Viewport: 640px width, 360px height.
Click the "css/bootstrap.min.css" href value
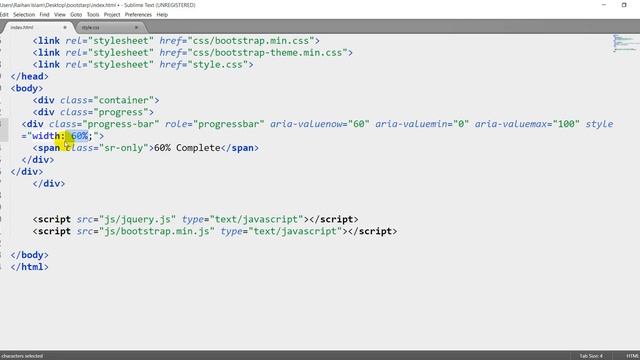[x=251, y=41]
